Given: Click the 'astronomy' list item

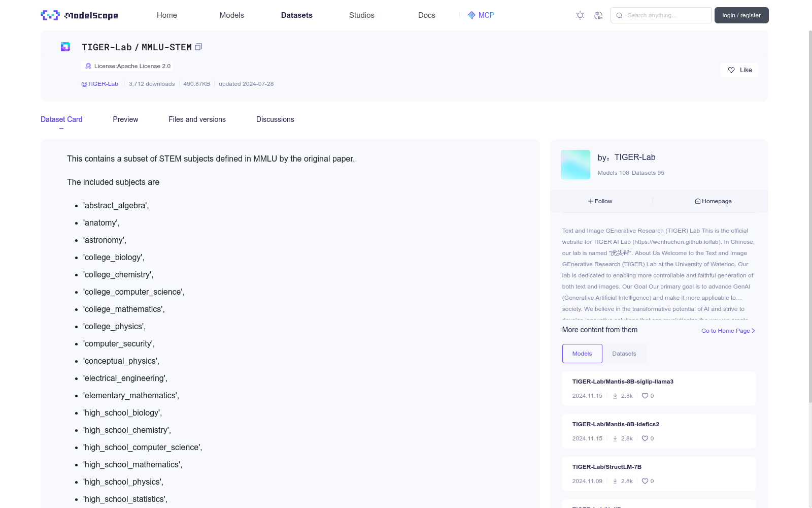Looking at the screenshot, I should tap(105, 240).
